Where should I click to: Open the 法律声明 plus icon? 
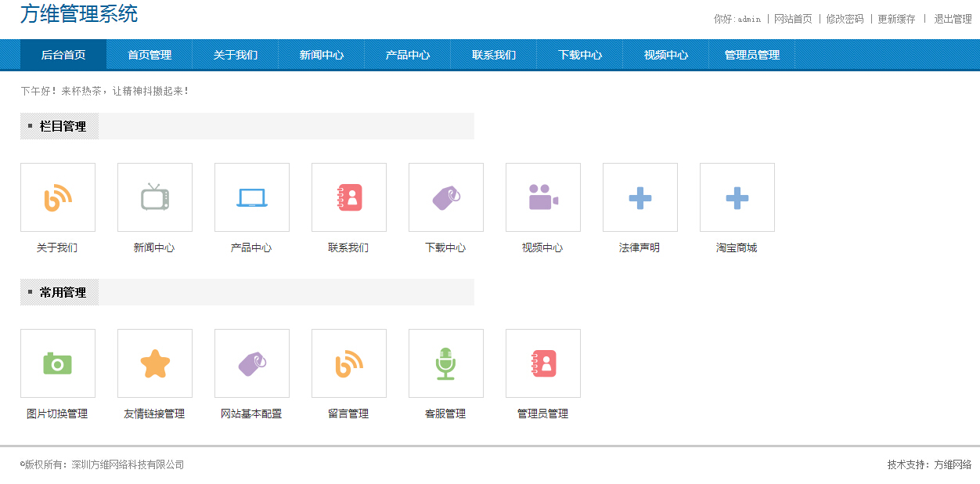tap(640, 197)
